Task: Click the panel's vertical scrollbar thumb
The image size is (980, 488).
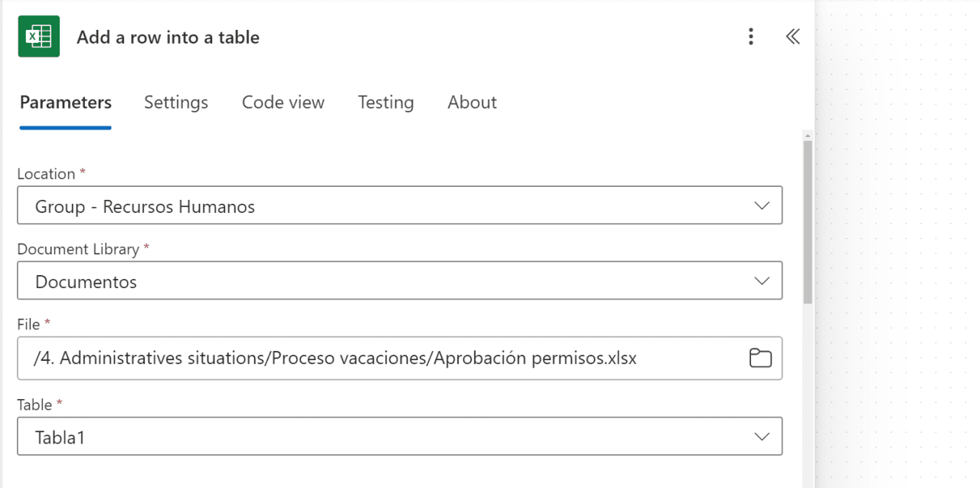Action: [808, 222]
